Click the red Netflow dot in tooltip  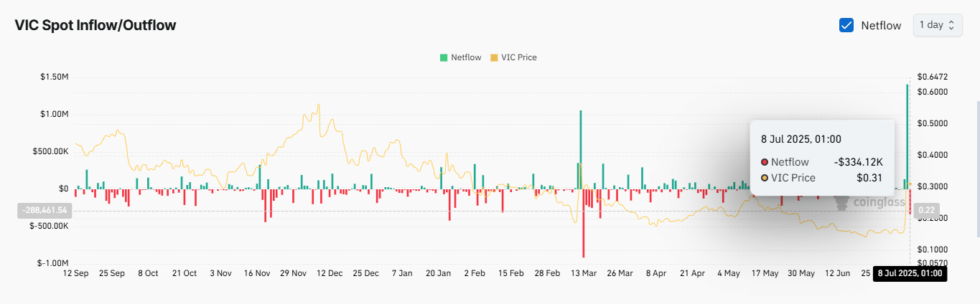(765, 162)
